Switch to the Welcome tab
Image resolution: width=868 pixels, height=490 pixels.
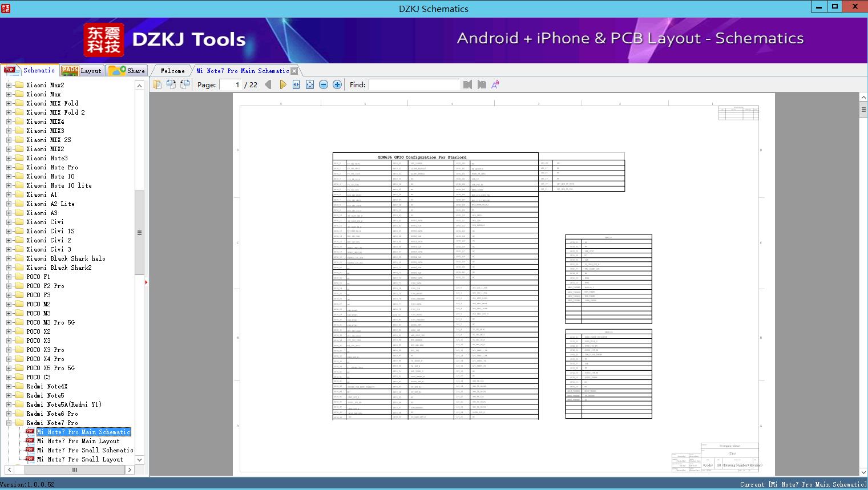tap(172, 71)
